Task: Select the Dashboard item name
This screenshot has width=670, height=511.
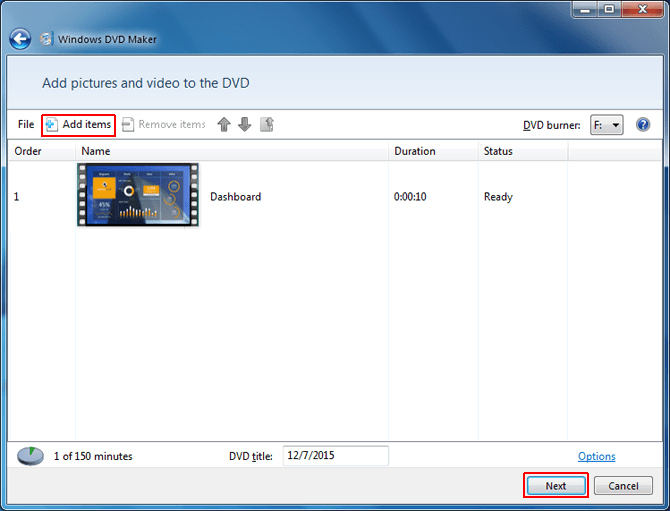Action: coord(235,197)
